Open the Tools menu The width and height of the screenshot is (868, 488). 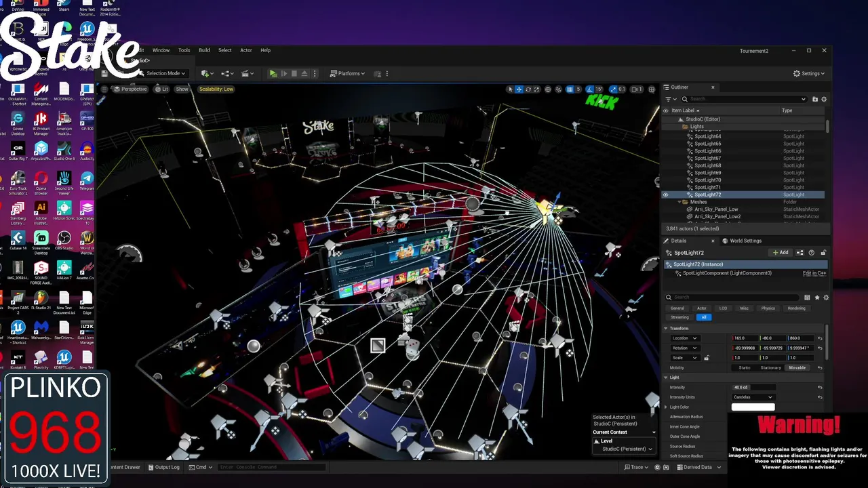[184, 50]
